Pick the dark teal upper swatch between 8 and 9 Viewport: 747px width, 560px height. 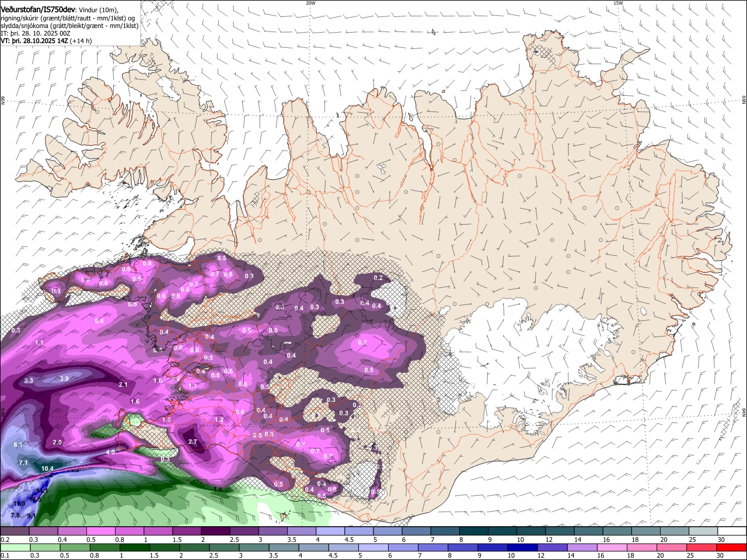point(474,531)
